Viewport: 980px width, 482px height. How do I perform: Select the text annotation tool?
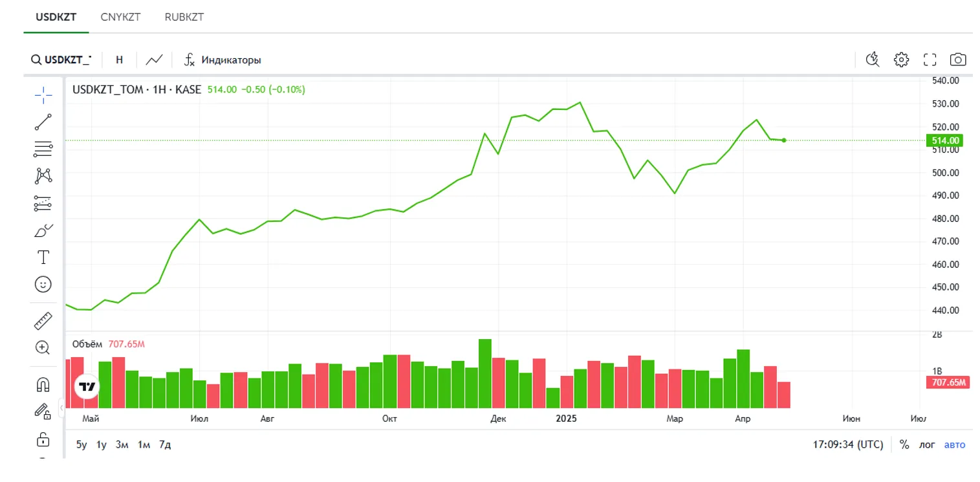(x=43, y=257)
